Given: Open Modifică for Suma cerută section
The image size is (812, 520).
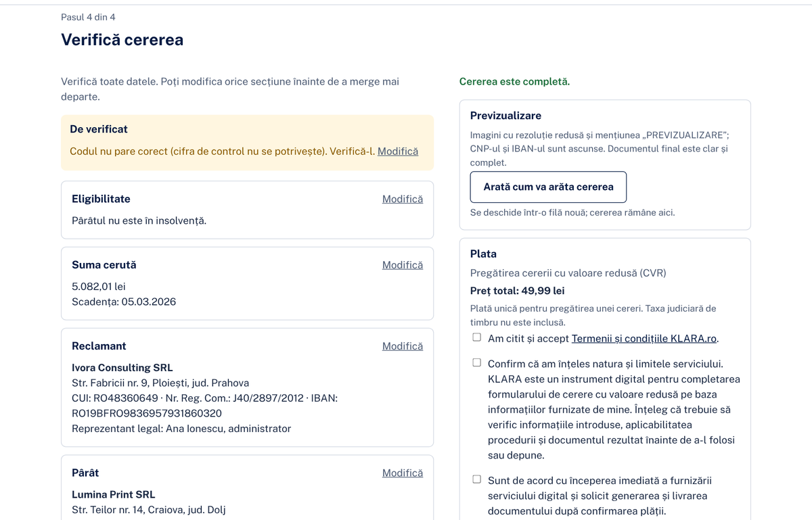Looking at the screenshot, I should [x=403, y=265].
